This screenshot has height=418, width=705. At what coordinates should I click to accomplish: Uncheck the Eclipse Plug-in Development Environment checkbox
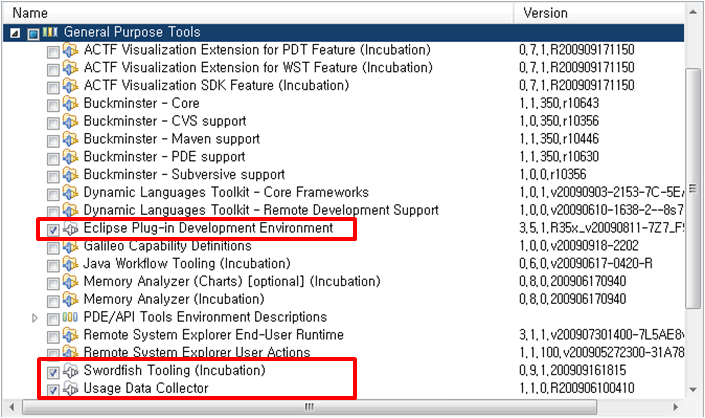pos(53,230)
